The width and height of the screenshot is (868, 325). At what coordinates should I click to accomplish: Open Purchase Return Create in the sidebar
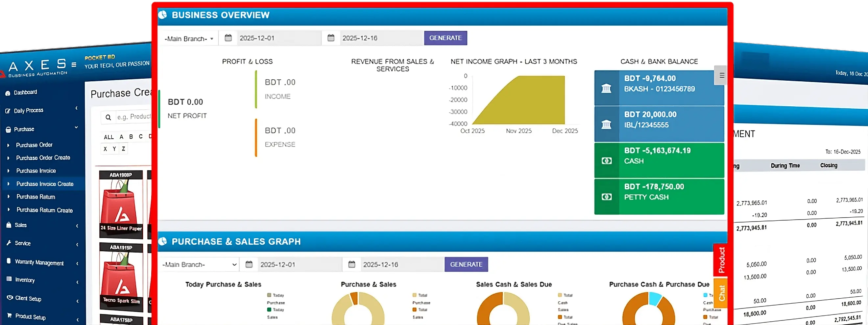[x=44, y=210]
